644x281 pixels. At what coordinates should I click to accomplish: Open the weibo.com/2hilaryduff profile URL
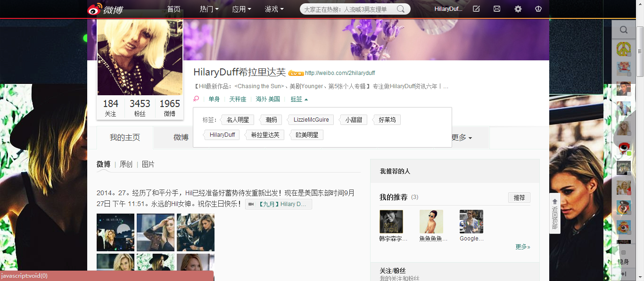tap(340, 73)
